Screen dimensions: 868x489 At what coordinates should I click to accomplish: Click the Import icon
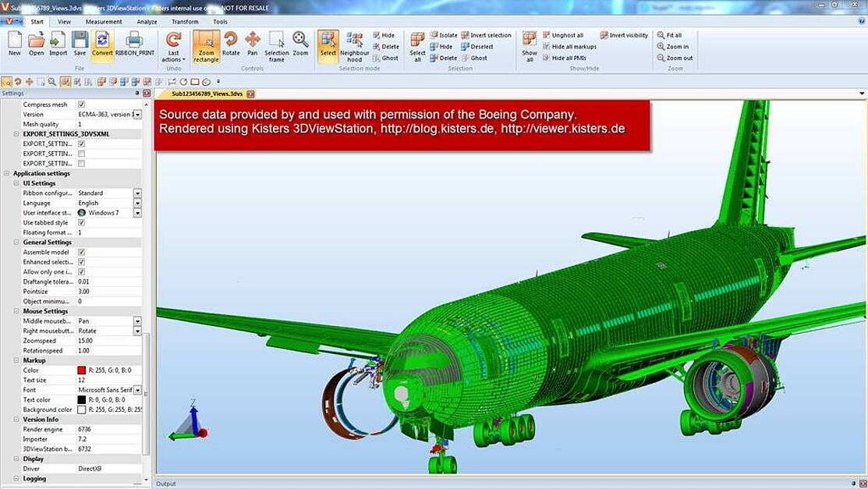[x=58, y=44]
